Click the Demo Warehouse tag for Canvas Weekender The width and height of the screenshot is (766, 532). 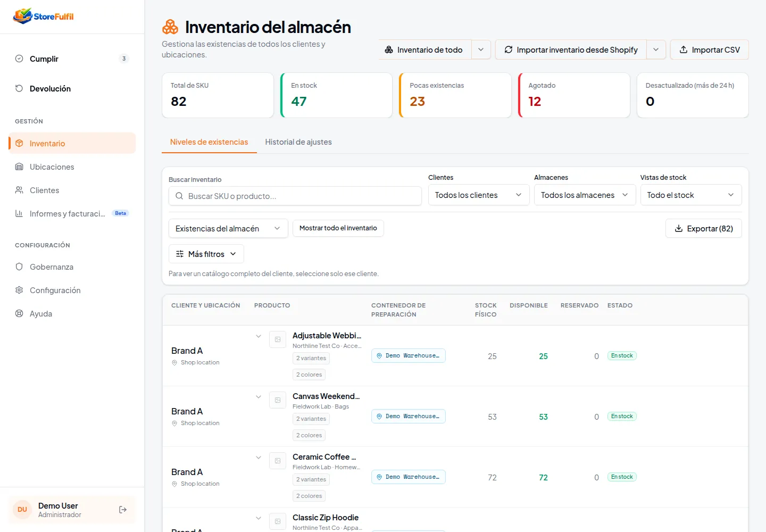tap(409, 416)
